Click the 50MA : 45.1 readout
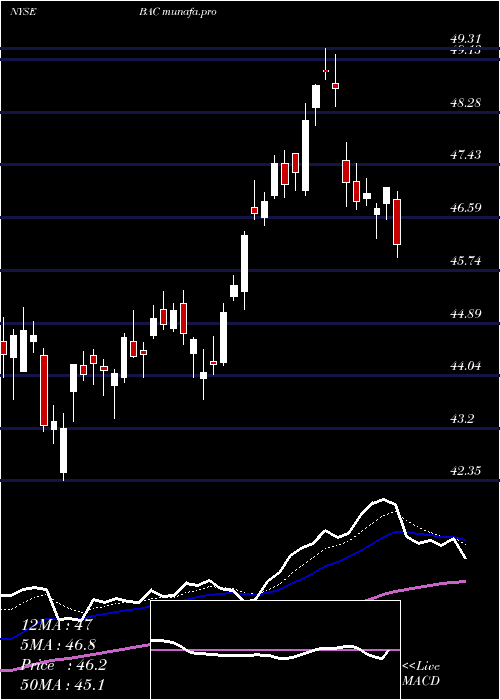The height and width of the screenshot is (700, 500). click(x=62, y=684)
